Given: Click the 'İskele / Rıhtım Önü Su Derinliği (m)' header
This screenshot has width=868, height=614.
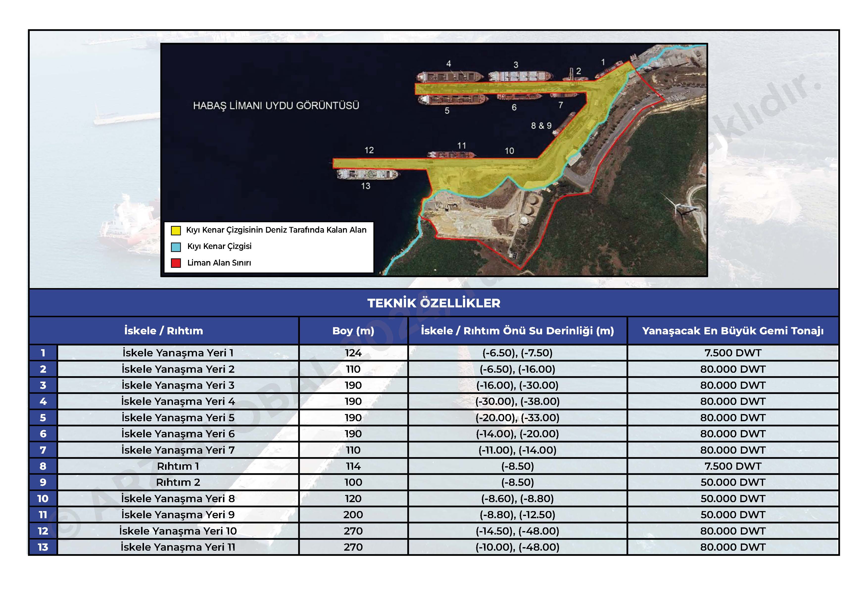Looking at the screenshot, I should tap(518, 331).
